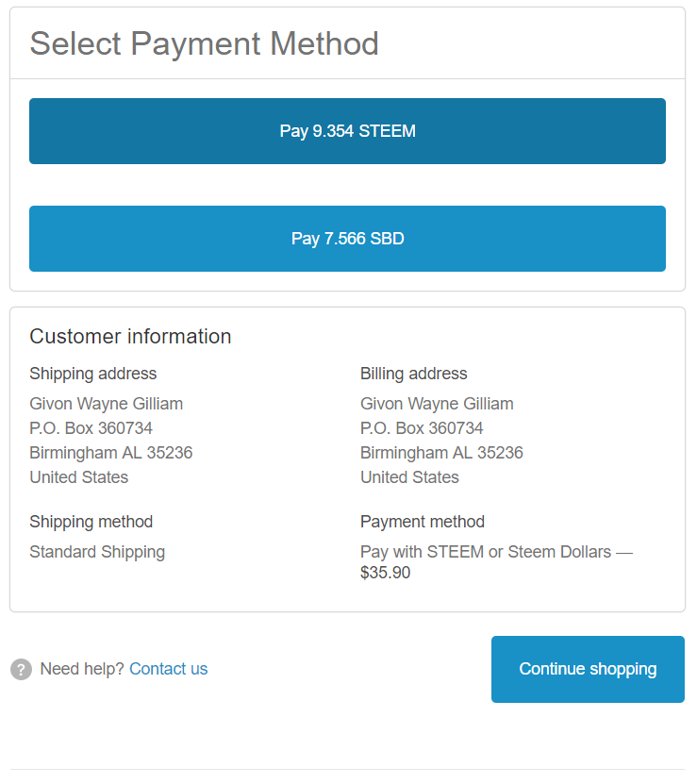Open the Contact us link
This screenshot has width=697, height=784.
(168, 669)
